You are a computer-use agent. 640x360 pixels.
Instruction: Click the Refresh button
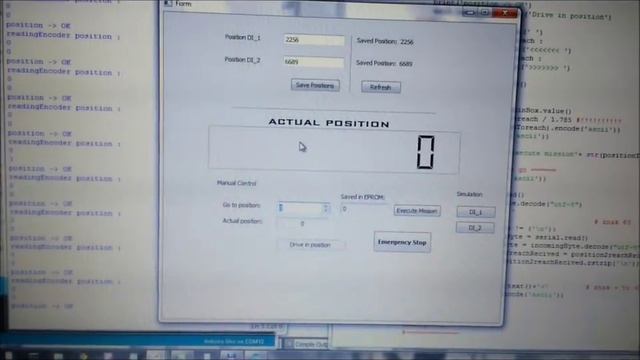coord(381,87)
